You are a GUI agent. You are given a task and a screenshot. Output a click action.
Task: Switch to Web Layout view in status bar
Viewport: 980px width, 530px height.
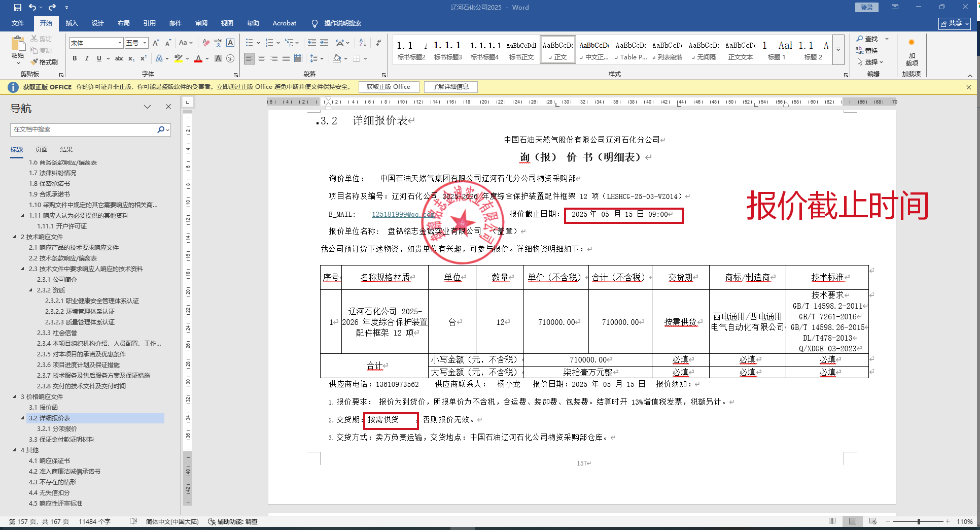pyautogui.click(x=873, y=521)
